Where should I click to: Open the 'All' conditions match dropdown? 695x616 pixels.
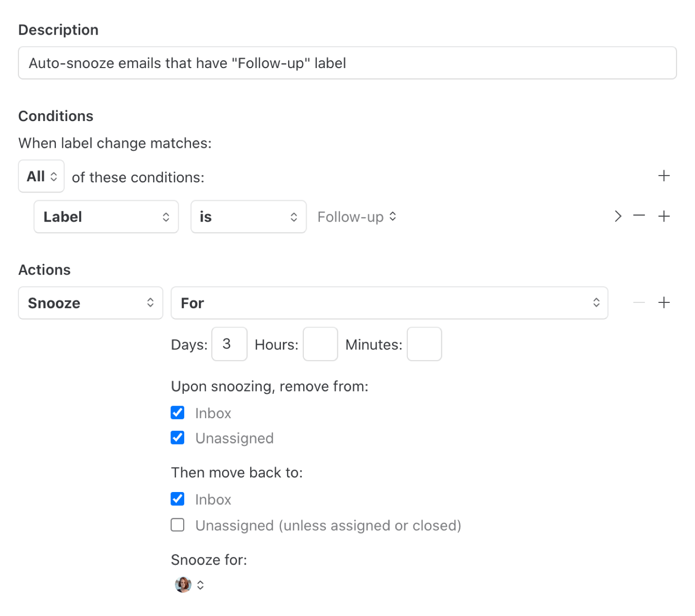(42, 176)
